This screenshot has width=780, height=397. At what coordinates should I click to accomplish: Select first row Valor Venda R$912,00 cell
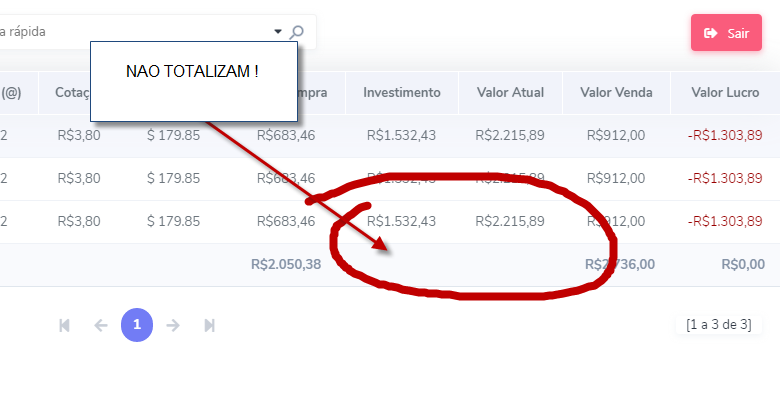(616, 135)
